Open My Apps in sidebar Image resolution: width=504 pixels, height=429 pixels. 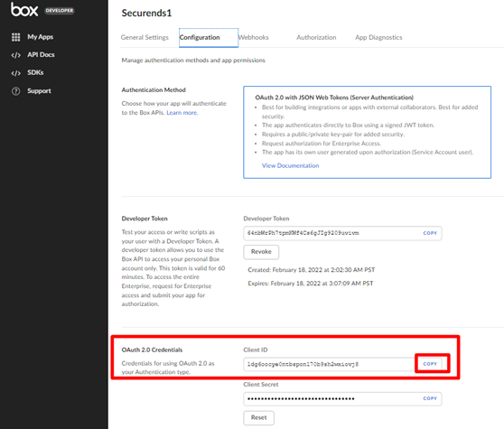point(40,37)
